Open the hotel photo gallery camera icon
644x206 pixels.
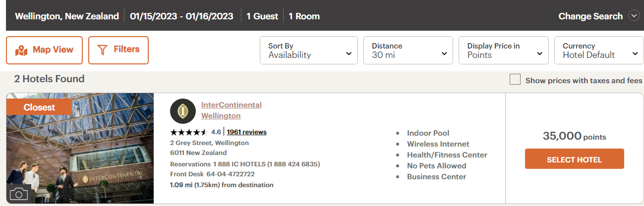19,194
